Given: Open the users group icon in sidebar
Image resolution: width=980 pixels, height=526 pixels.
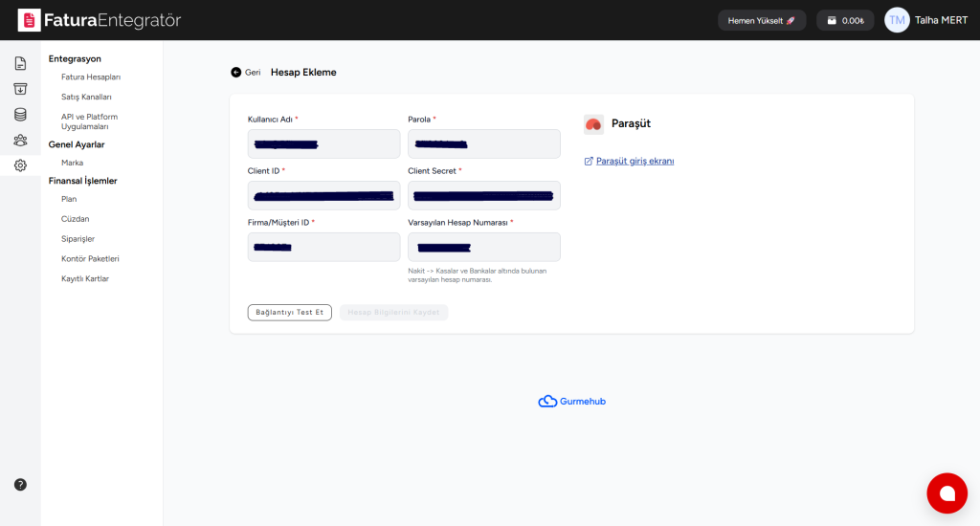Looking at the screenshot, I should (20, 140).
